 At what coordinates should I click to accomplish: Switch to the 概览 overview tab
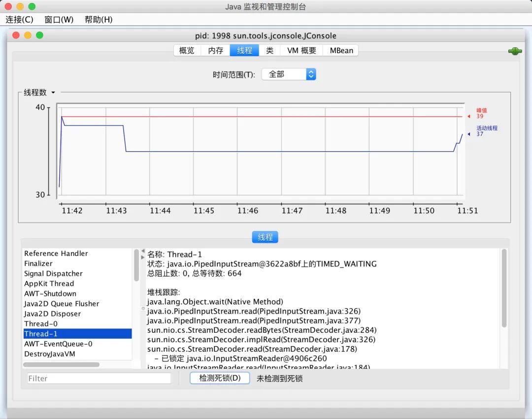click(187, 51)
